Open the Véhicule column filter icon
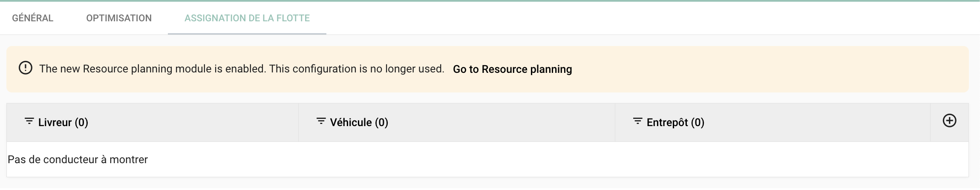This screenshot has height=190, width=980. [x=321, y=121]
